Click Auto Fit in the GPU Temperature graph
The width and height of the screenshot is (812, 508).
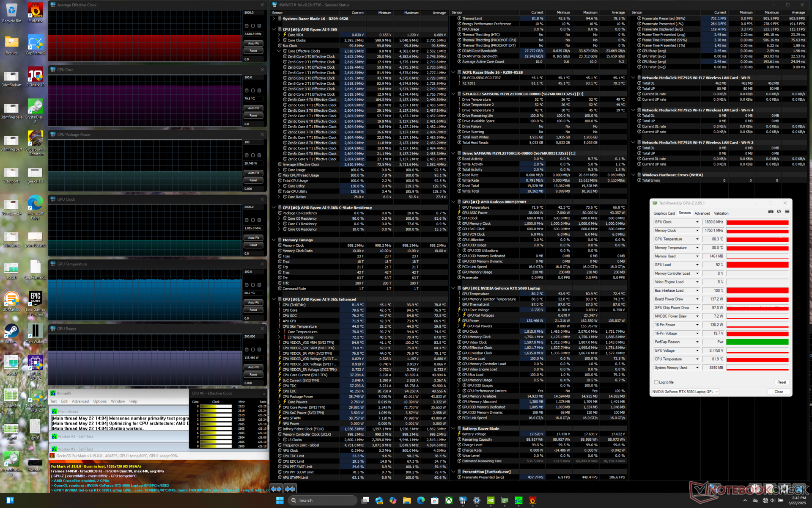pyautogui.click(x=253, y=303)
